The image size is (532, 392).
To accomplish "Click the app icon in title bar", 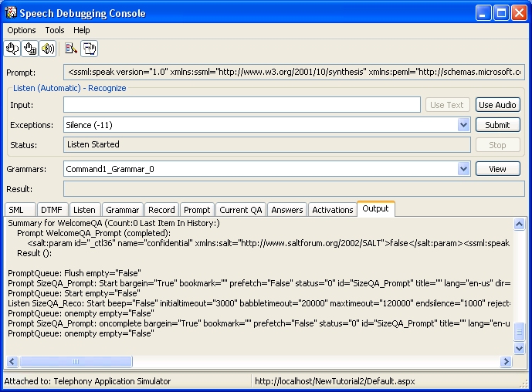I will 11,12.
